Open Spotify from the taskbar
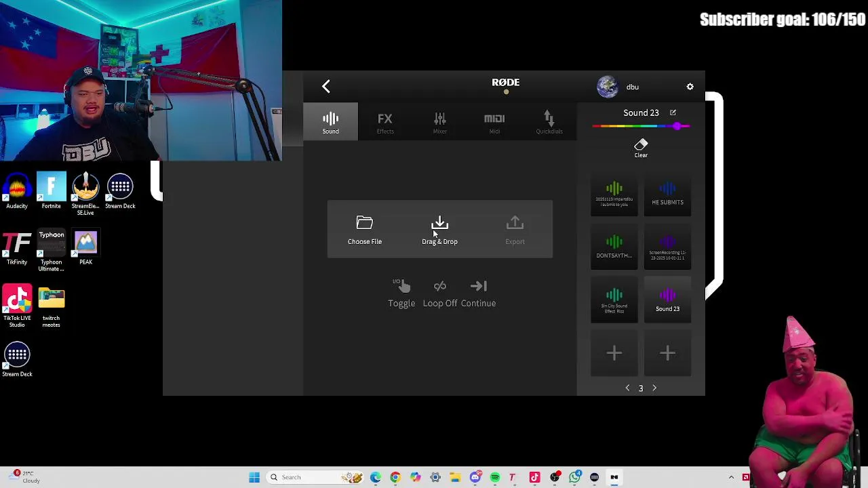 495,477
